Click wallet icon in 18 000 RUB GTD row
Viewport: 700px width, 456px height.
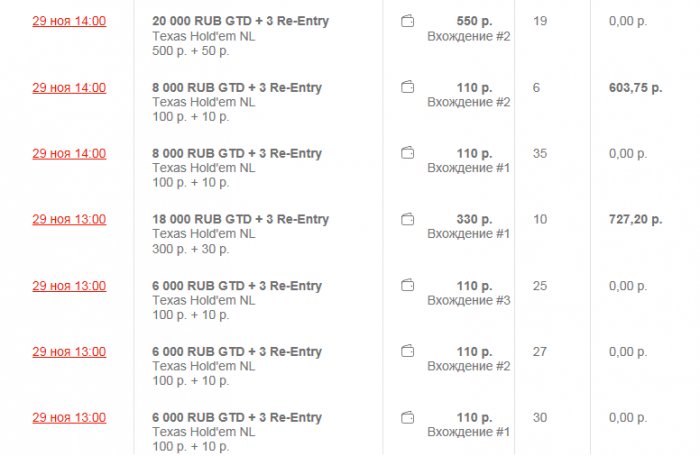[x=407, y=219]
